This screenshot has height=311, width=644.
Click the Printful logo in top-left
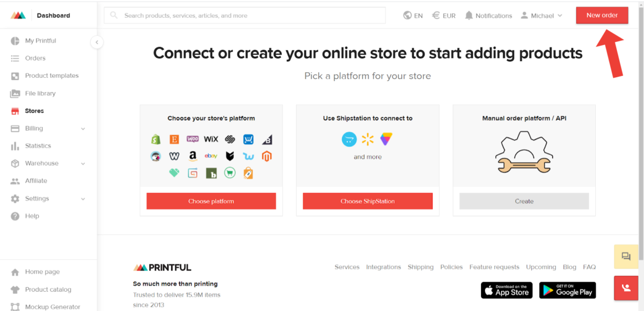pyautogui.click(x=18, y=16)
